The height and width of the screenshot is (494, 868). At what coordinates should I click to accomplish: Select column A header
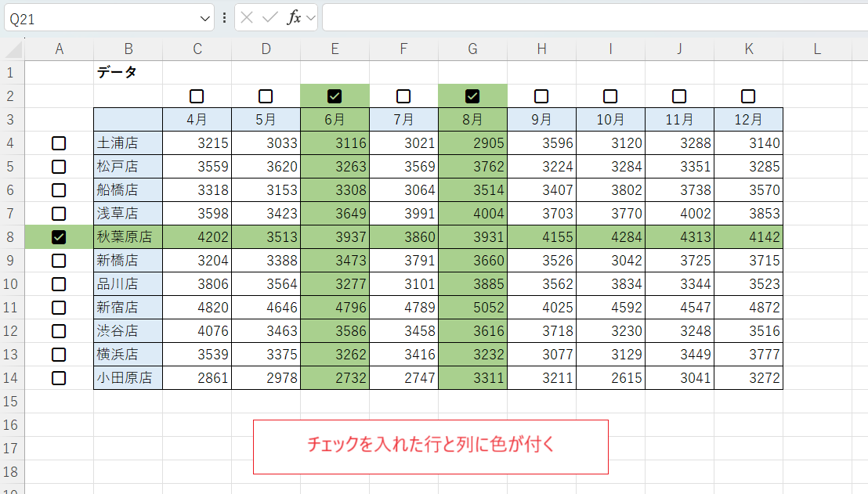pos(60,49)
